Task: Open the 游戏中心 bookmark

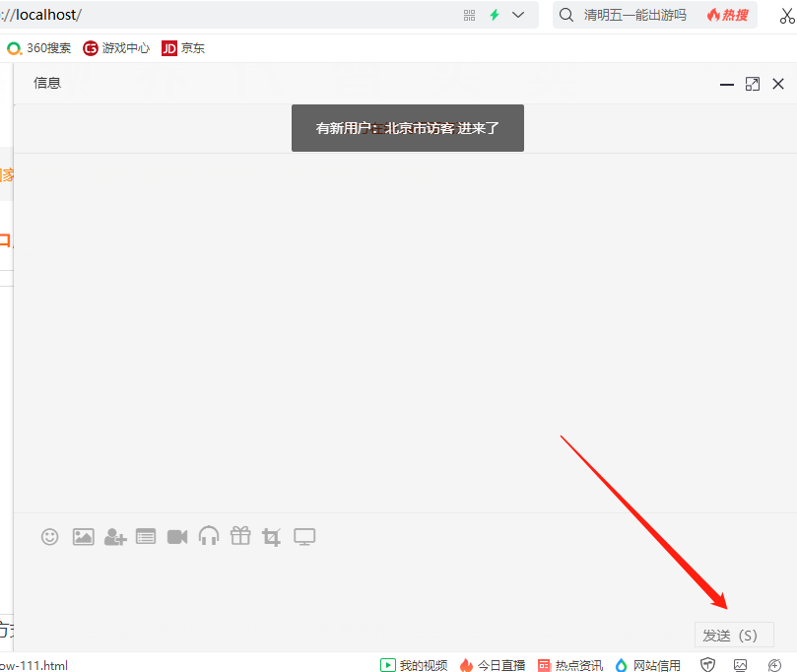Action: click(x=116, y=48)
